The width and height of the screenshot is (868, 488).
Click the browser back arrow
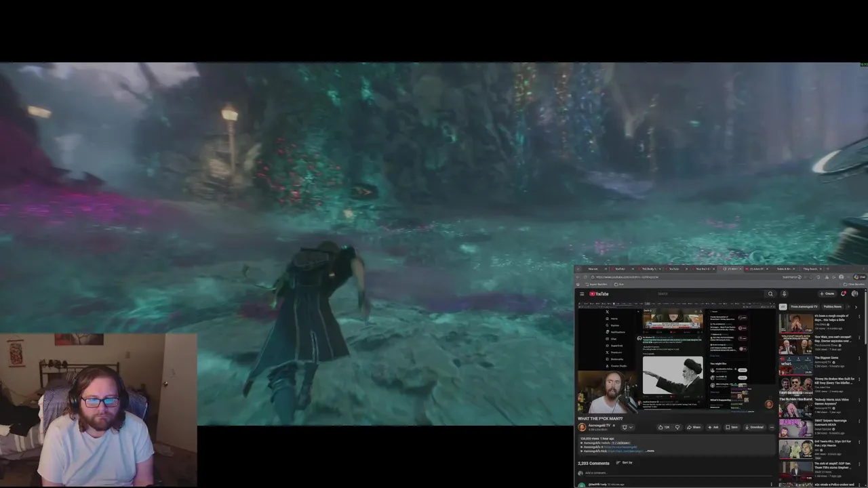579,277
